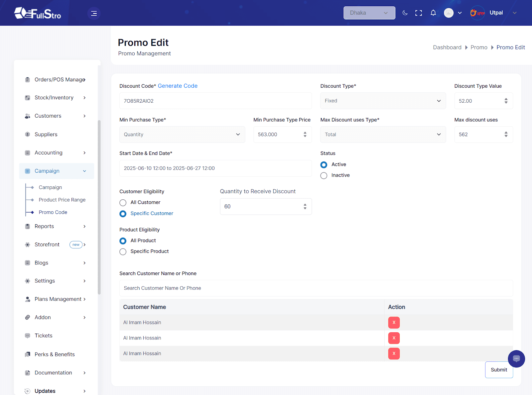This screenshot has width=532, height=395.
Task: Choose All Customer eligibility
Action: (x=123, y=203)
